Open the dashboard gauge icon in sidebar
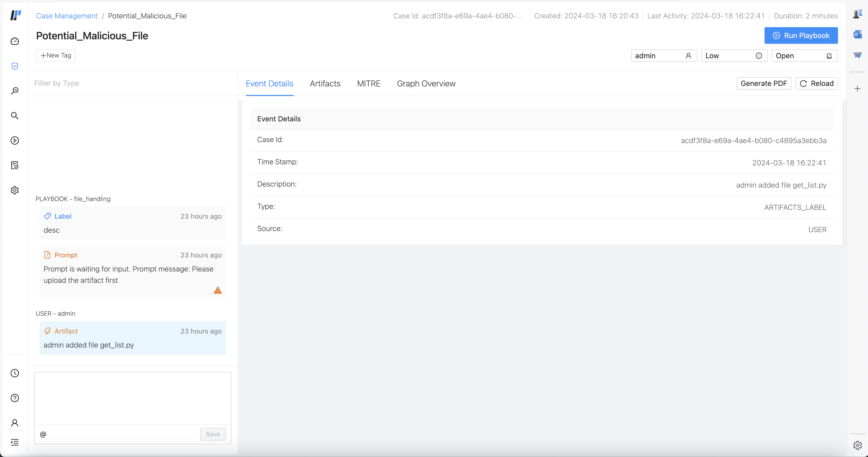Image resolution: width=868 pixels, height=457 pixels. [14, 41]
